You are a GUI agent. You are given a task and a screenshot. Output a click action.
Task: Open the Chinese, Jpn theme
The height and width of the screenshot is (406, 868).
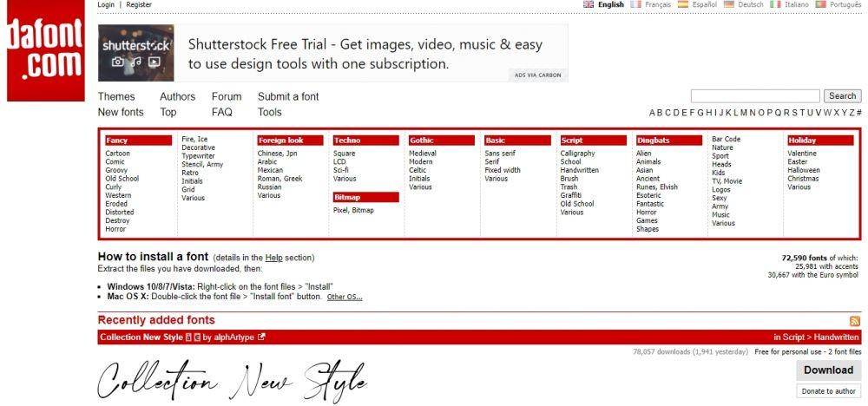point(278,154)
